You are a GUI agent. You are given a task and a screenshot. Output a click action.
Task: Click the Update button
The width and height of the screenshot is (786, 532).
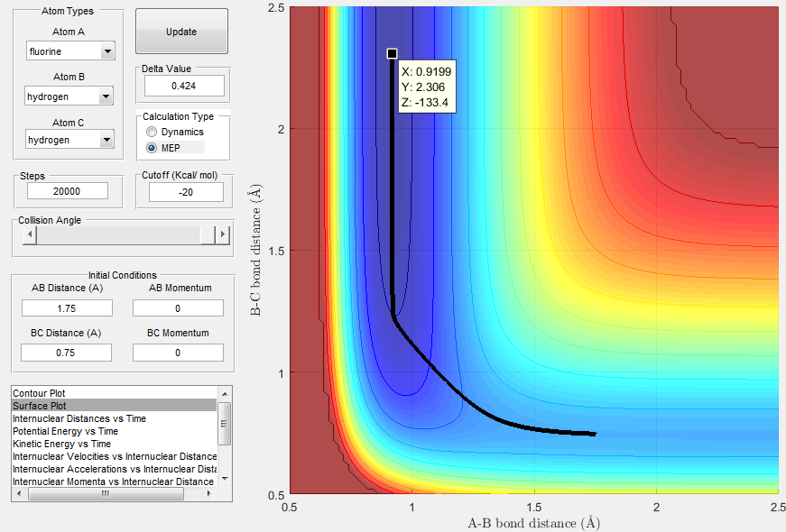181,31
